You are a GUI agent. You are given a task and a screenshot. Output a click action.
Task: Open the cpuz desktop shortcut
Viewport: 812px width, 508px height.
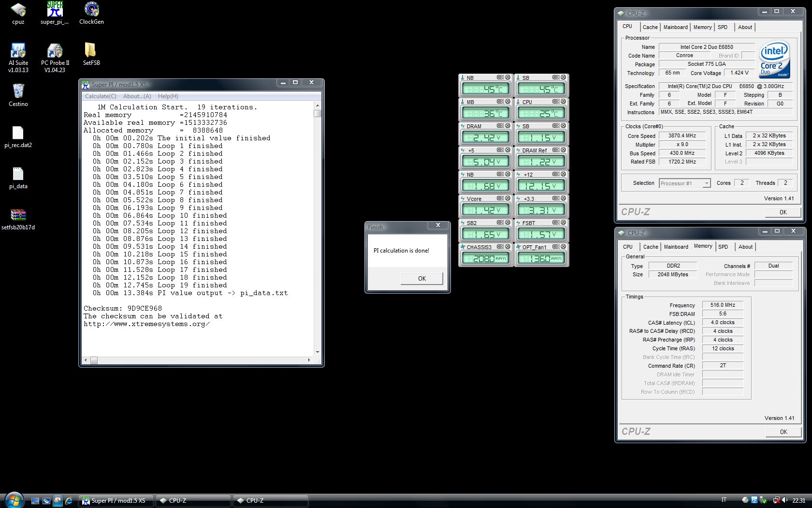18,14
